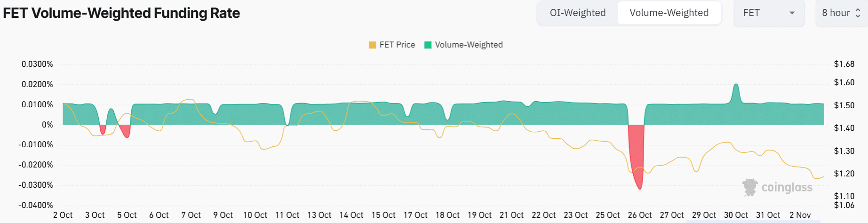Click the small red dip near 3 Oct
The width and height of the screenshot is (868, 223).
pyautogui.click(x=103, y=130)
